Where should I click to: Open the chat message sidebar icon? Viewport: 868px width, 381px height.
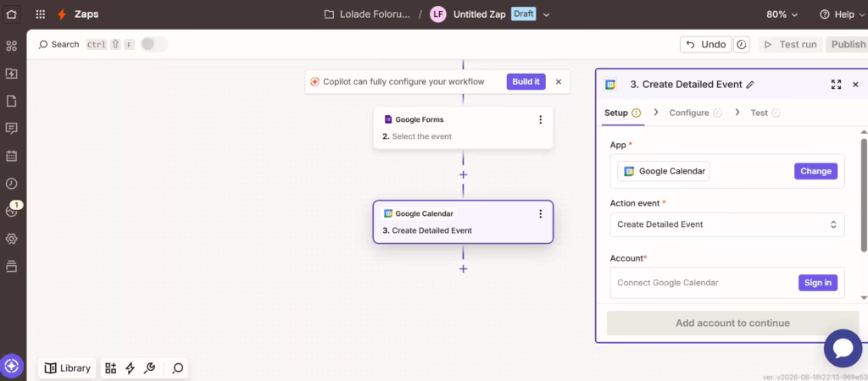pos(12,129)
